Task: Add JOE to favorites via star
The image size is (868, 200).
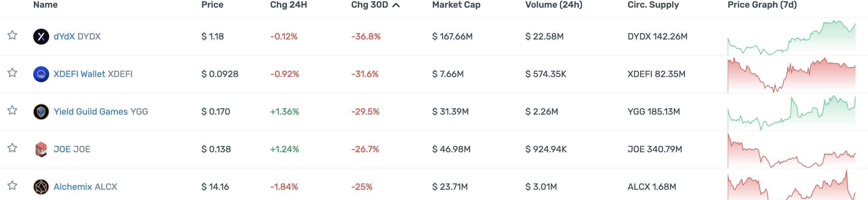Action: coord(12,148)
